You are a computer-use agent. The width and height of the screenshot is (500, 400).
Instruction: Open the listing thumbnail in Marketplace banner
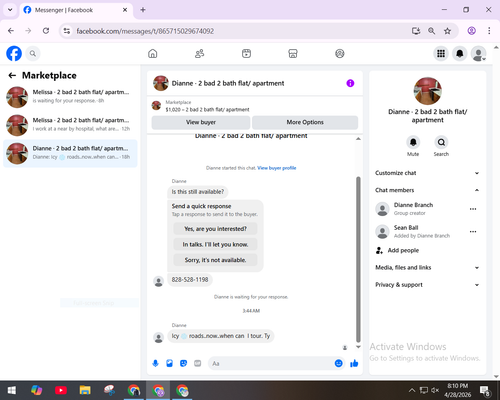pos(156,106)
